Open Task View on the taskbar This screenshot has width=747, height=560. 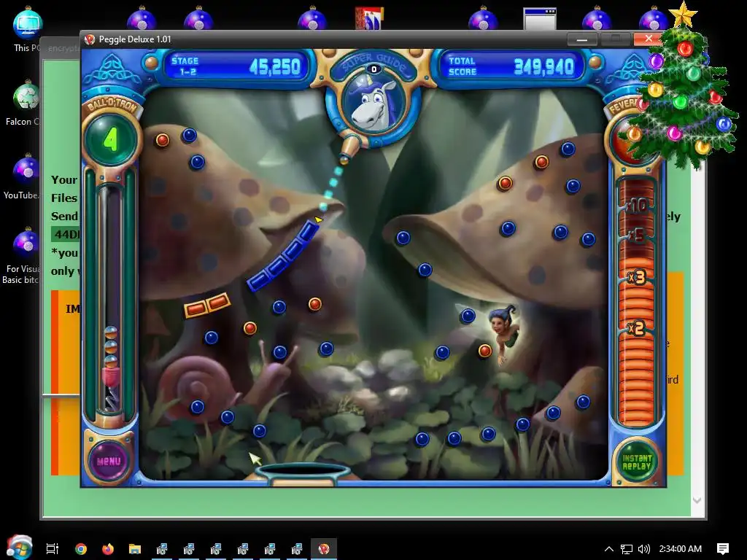[x=52, y=548]
